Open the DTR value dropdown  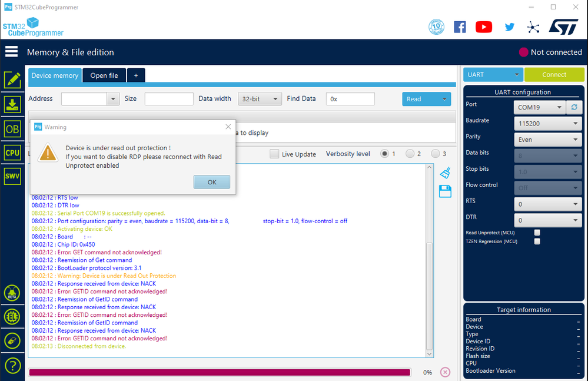point(548,220)
